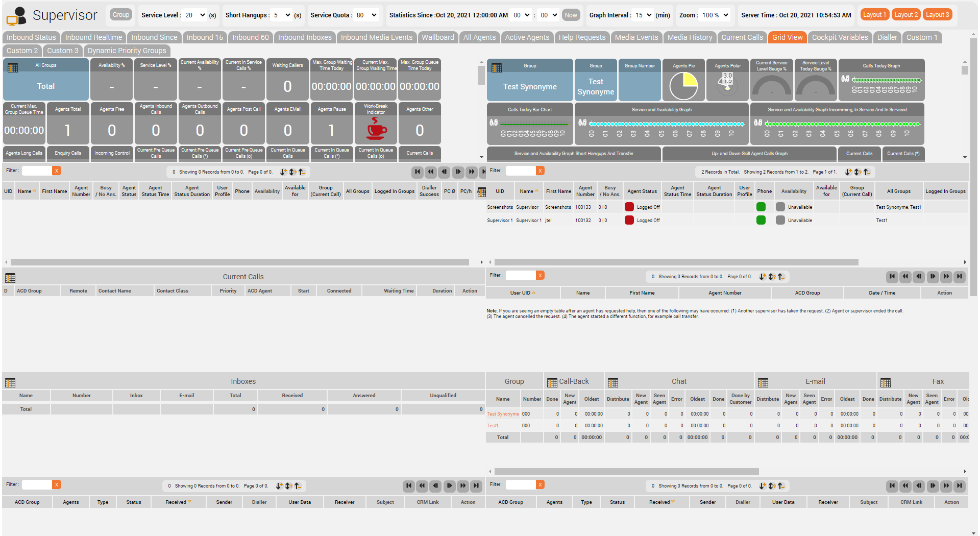Clear filter with X in left agents table
980x536 pixels.
click(x=57, y=170)
